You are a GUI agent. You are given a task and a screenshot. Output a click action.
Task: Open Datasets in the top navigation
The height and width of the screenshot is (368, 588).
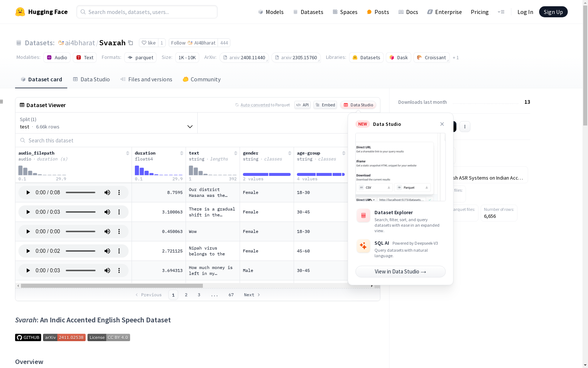point(308,12)
